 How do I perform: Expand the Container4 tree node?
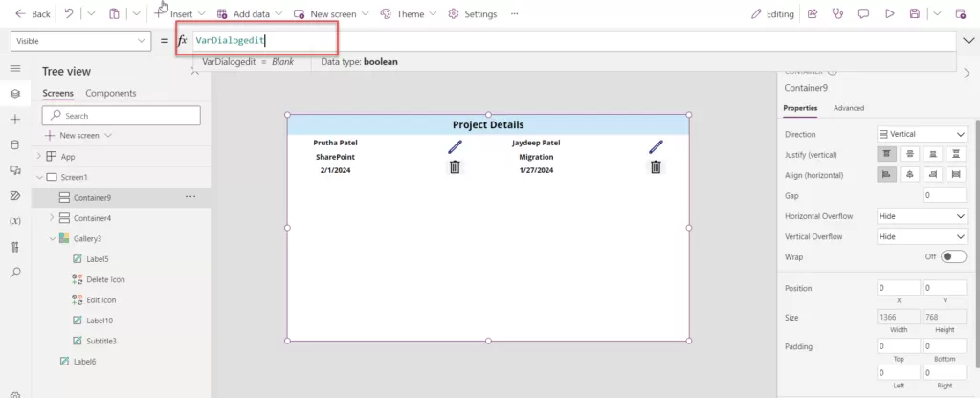51,218
